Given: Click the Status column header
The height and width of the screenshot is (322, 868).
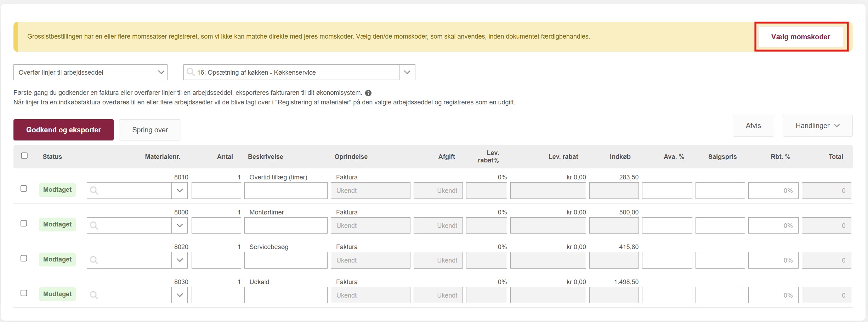Looking at the screenshot, I should (52, 157).
